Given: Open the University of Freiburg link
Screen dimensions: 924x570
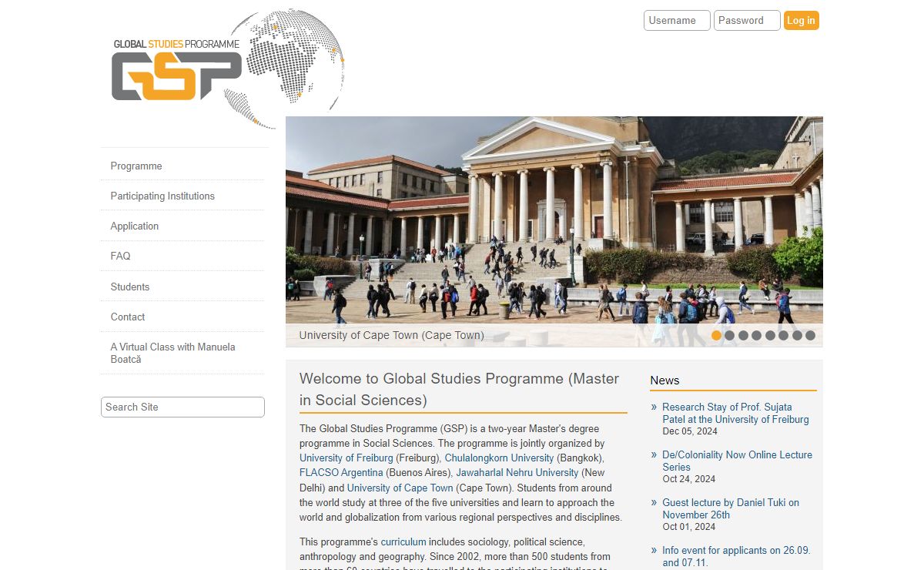Looking at the screenshot, I should click(x=346, y=458).
